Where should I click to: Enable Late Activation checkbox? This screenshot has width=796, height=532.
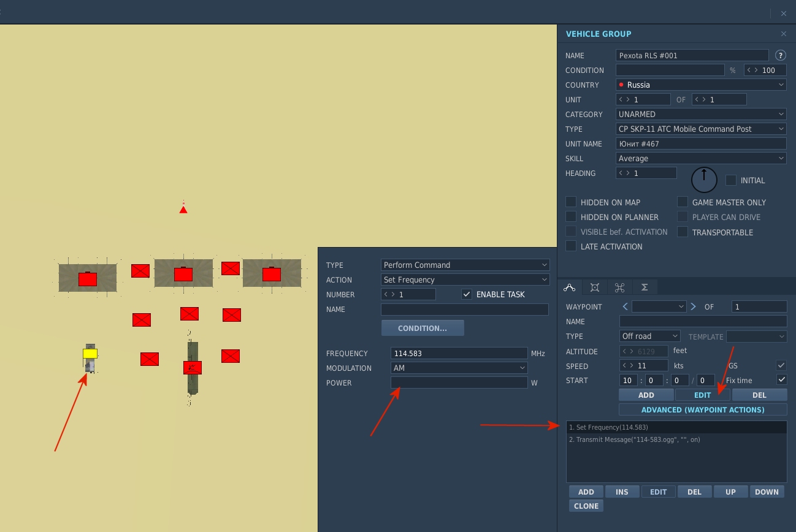(571, 246)
